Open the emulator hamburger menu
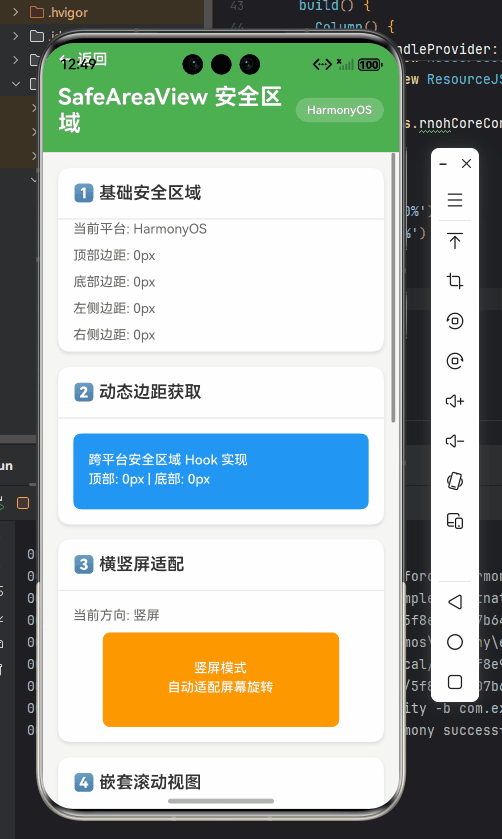 coord(455,200)
